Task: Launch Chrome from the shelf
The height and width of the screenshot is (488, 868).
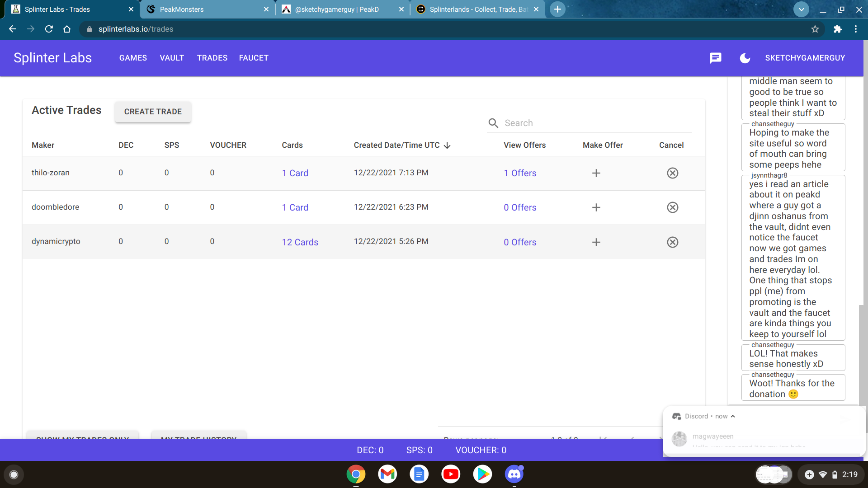Action: click(356, 474)
